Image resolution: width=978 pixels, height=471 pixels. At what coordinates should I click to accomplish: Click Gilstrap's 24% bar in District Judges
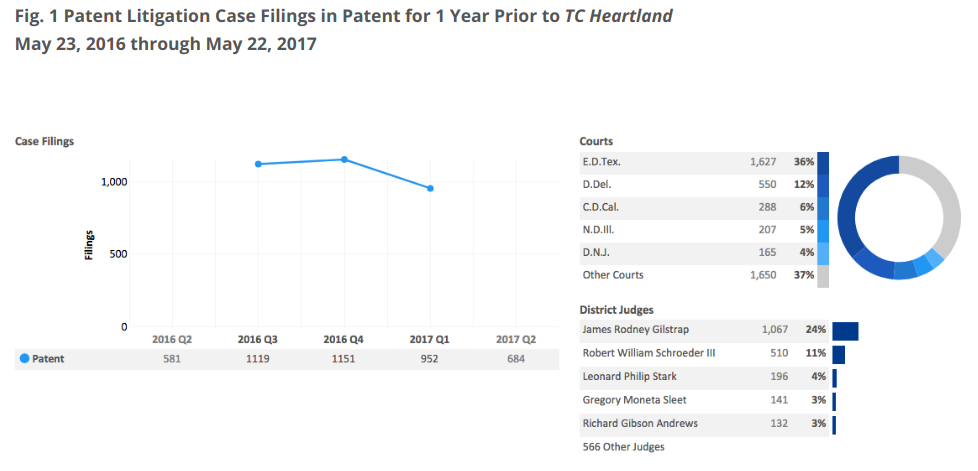coord(845,331)
